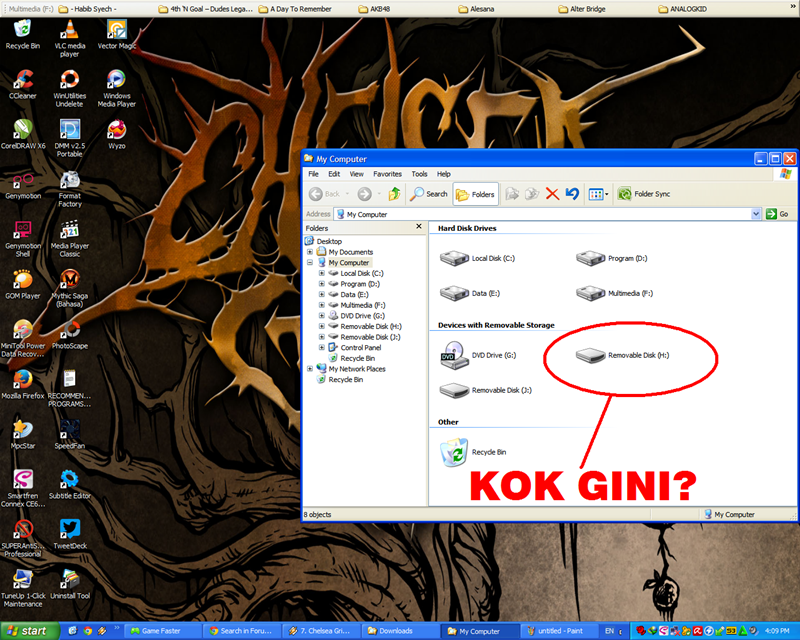The width and height of the screenshot is (800, 640).
Task: Launch CCleaner from the desktop
Action: (22, 84)
